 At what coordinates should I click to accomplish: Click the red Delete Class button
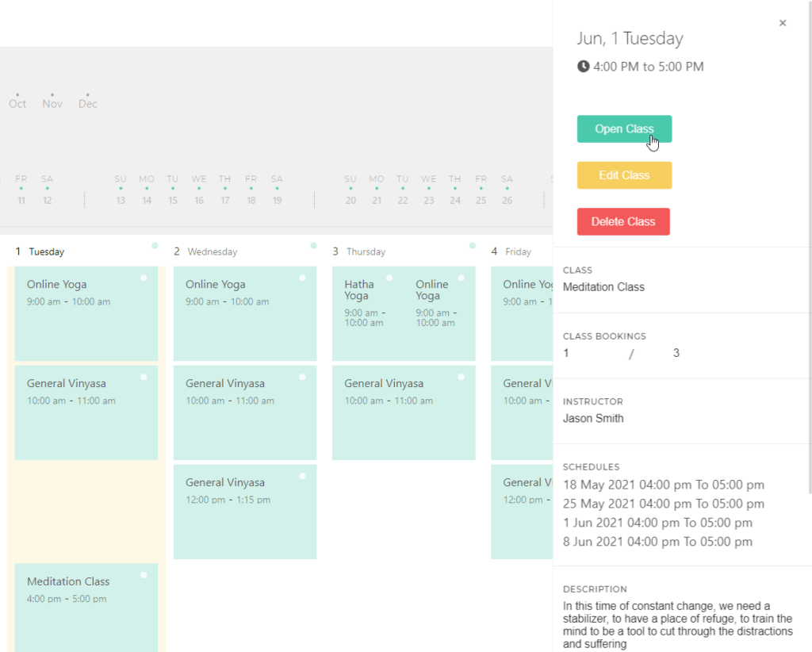623,221
